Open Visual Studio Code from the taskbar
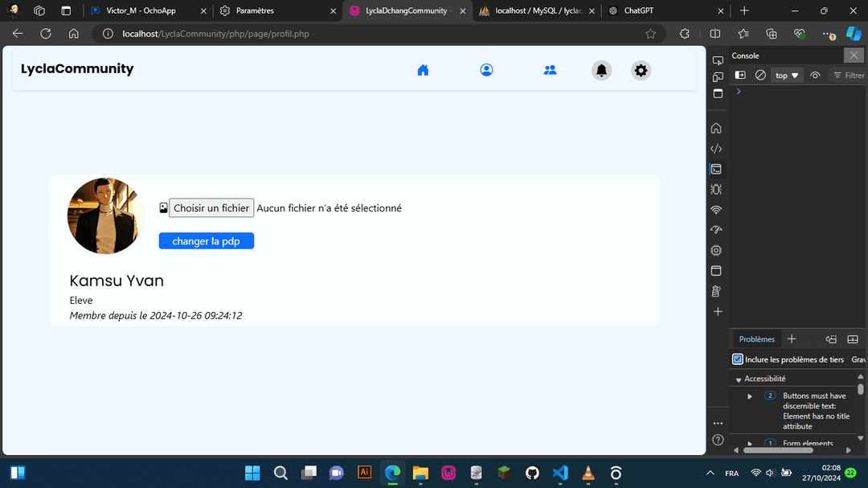The height and width of the screenshot is (488, 868). pos(560,473)
